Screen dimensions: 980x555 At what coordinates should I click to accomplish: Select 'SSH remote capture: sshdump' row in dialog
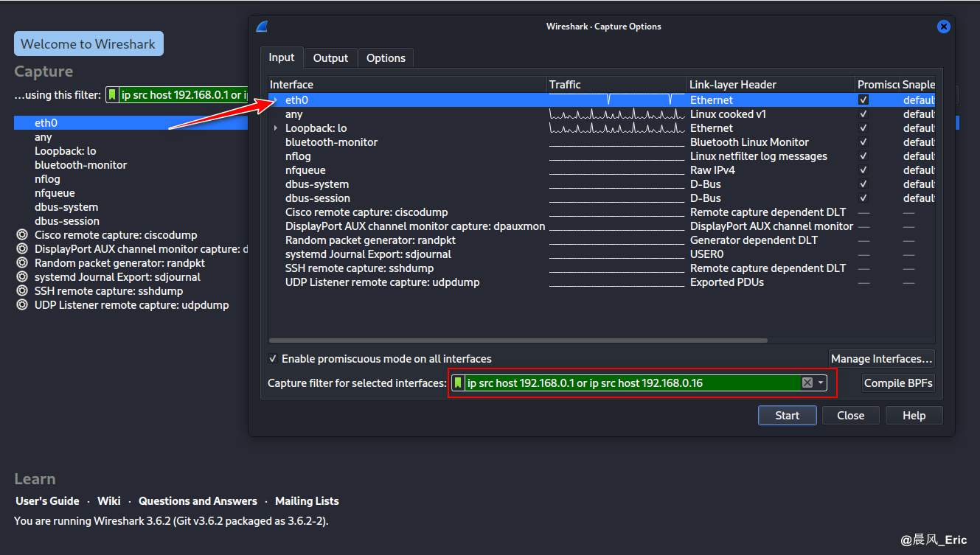[602, 268]
